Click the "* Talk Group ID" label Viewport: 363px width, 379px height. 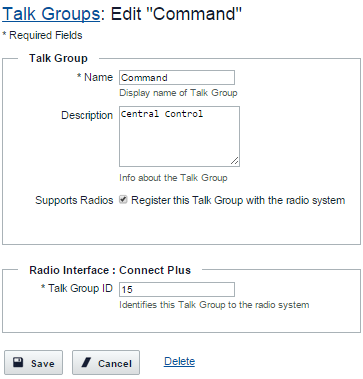[77, 288]
